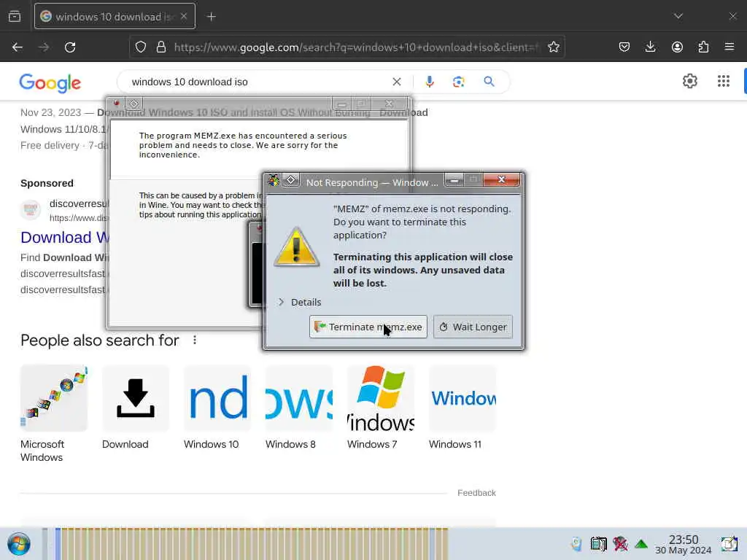Click the Firefox back arrow
Image resolution: width=747 pixels, height=560 pixels.
tap(18, 47)
